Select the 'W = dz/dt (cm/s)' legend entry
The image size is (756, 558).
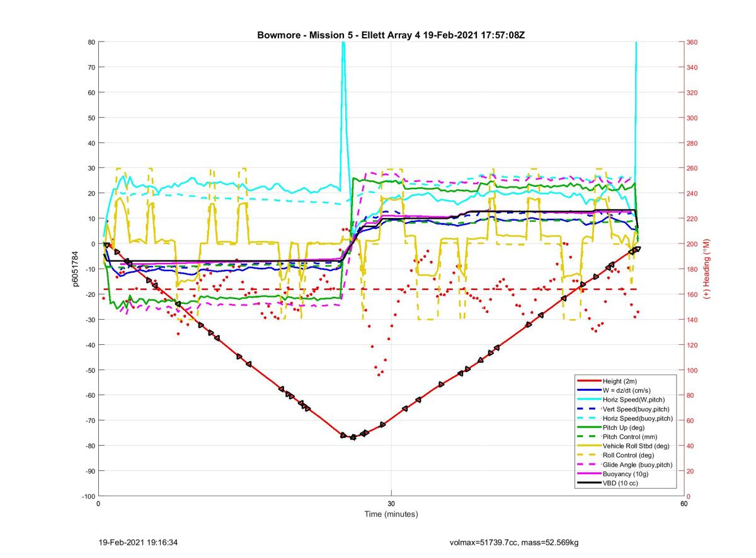627,390
